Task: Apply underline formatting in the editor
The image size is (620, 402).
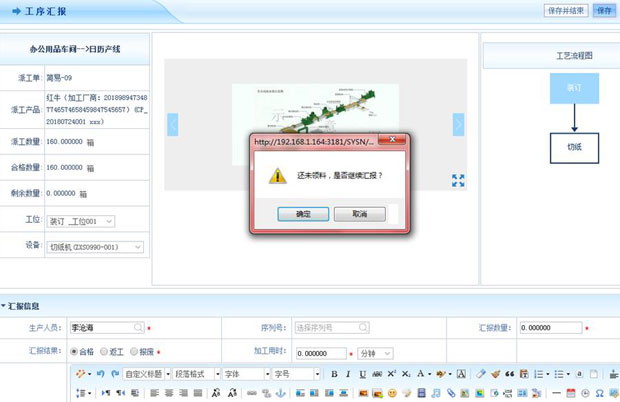Action: tap(361, 374)
